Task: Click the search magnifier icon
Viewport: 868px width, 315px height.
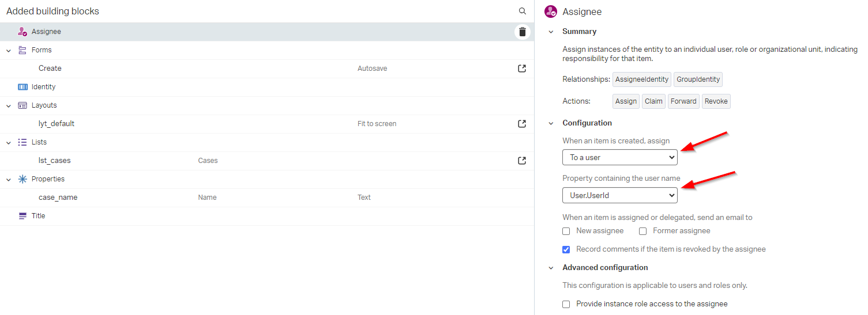Action: point(522,11)
